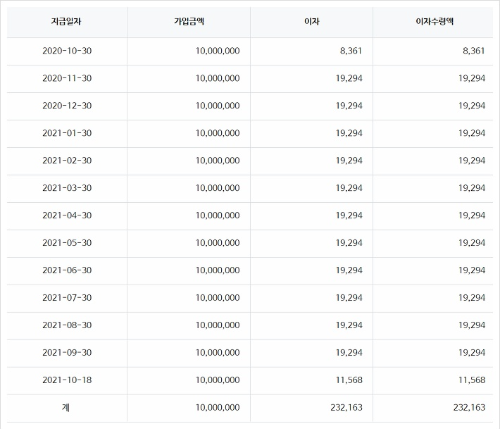Click 이자수령액 value 19,294 in 2021-09-30 row
The width and height of the screenshot is (500, 429).
coord(472,352)
